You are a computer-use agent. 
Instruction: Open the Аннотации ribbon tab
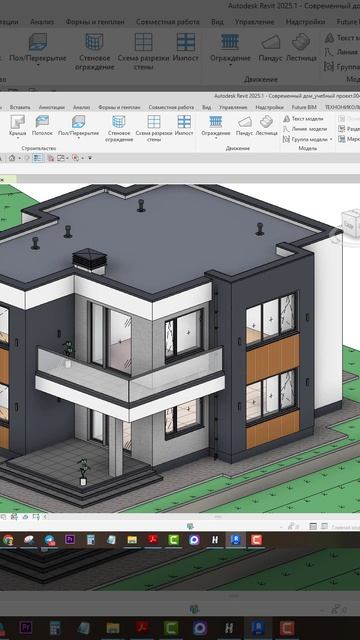51,107
